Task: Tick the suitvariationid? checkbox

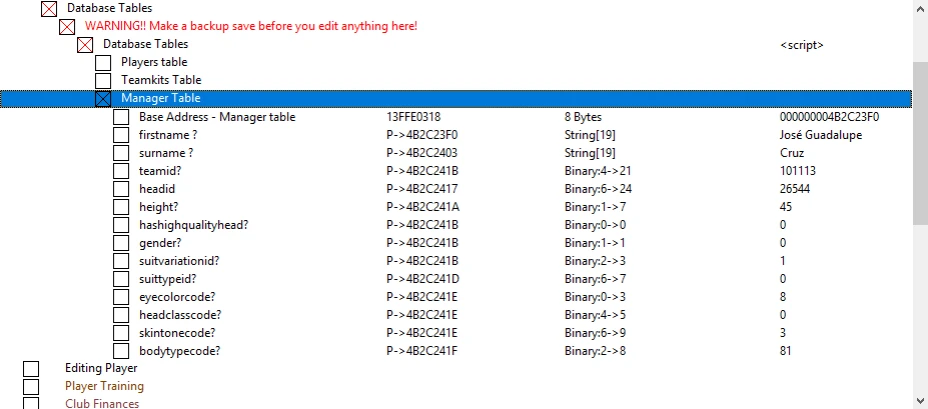Action: point(121,261)
